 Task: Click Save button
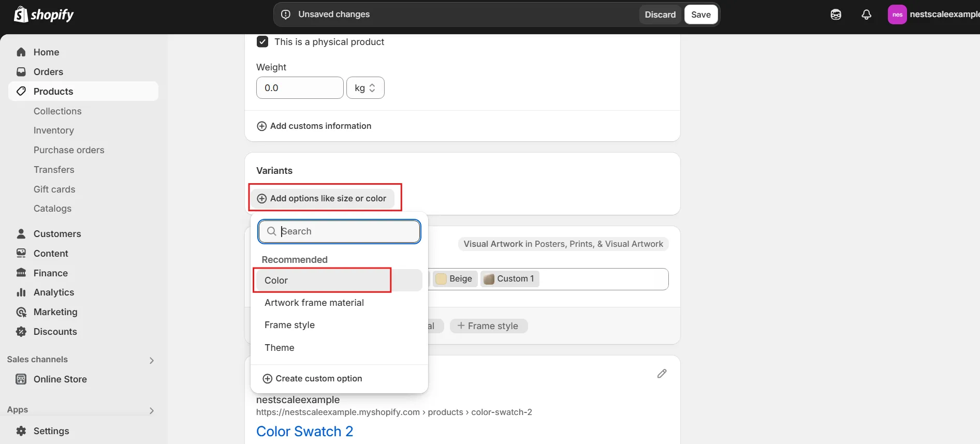[x=701, y=14]
